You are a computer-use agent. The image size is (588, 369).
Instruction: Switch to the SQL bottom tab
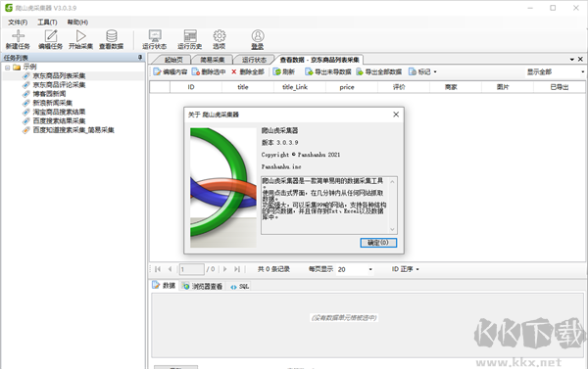tap(239, 286)
